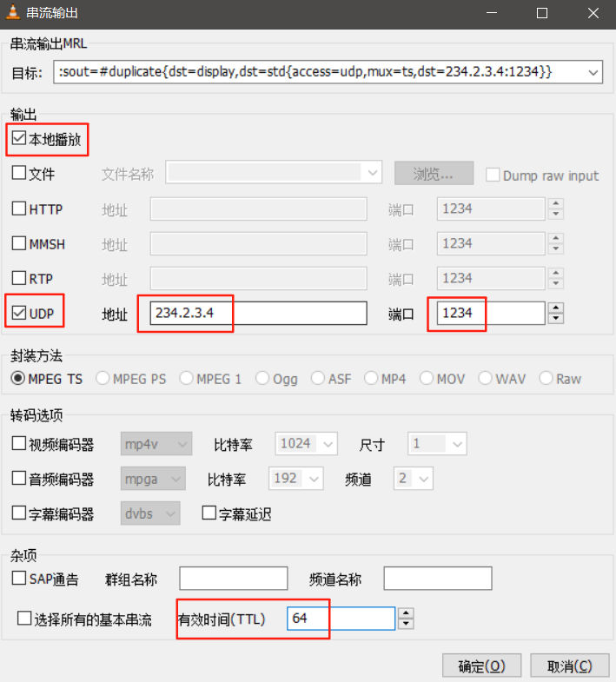Toggle the 视频编码器 checkbox
The height and width of the screenshot is (682, 616).
(19, 443)
